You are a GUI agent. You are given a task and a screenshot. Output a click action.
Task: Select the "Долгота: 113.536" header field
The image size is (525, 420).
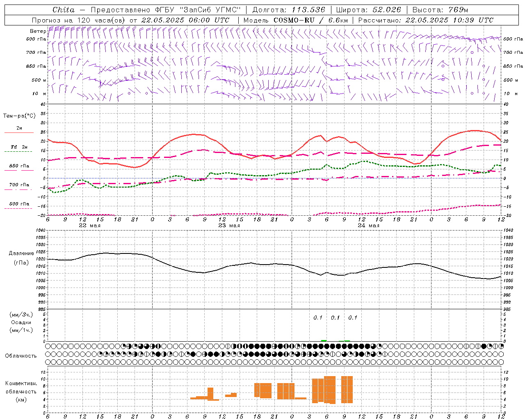[x=289, y=10]
